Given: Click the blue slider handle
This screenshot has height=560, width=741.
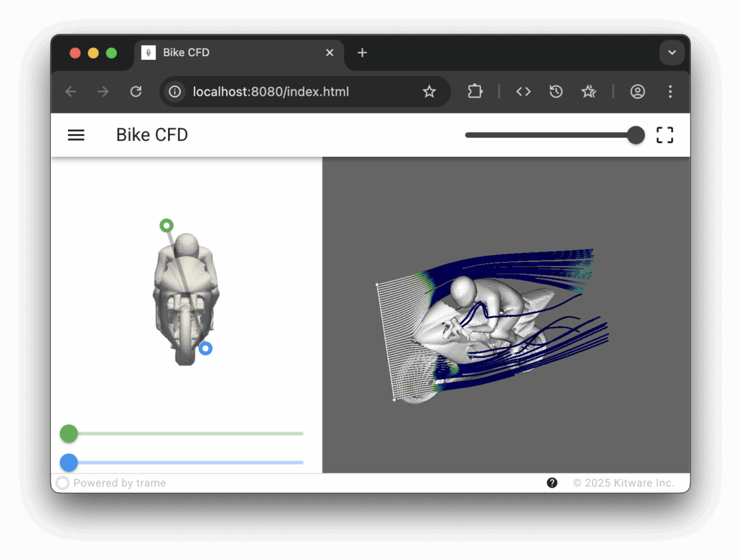Looking at the screenshot, I should click(x=69, y=462).
